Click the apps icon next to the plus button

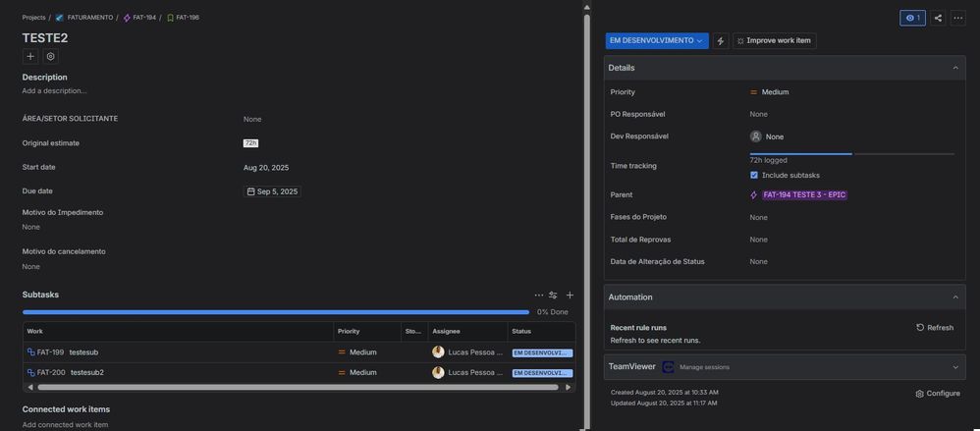click(x=51, y=56)
